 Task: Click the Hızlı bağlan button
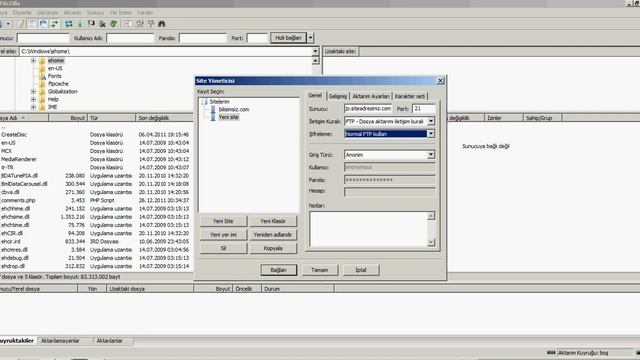pyautogui.click(x=288, y=38)
